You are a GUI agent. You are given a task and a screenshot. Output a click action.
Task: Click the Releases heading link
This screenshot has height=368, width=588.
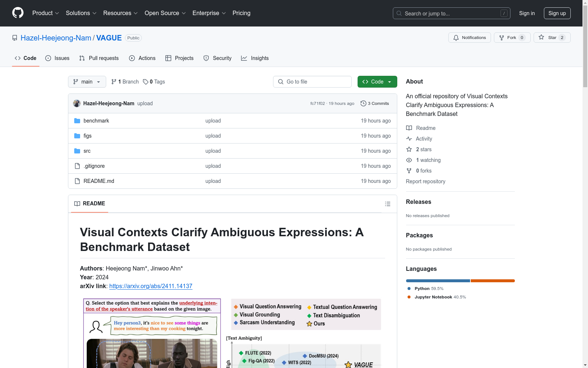click(419, 202)
